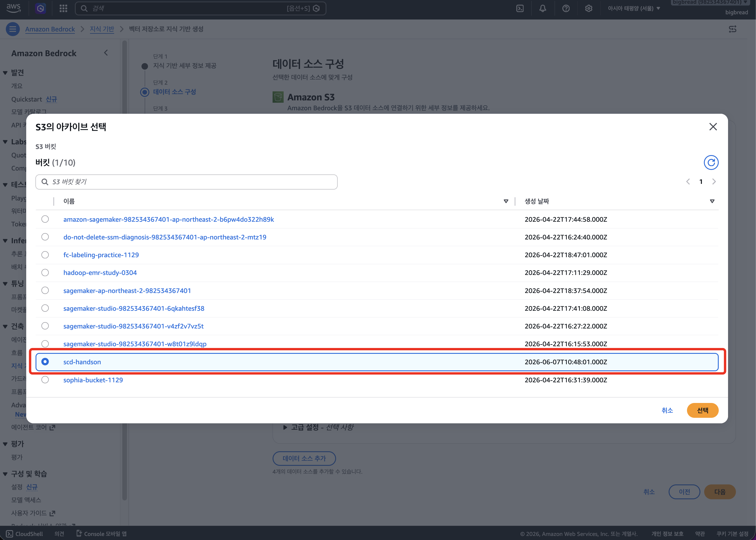Click the Amazon S3 bucket icon
756x540 pixels.
(278, 97)
